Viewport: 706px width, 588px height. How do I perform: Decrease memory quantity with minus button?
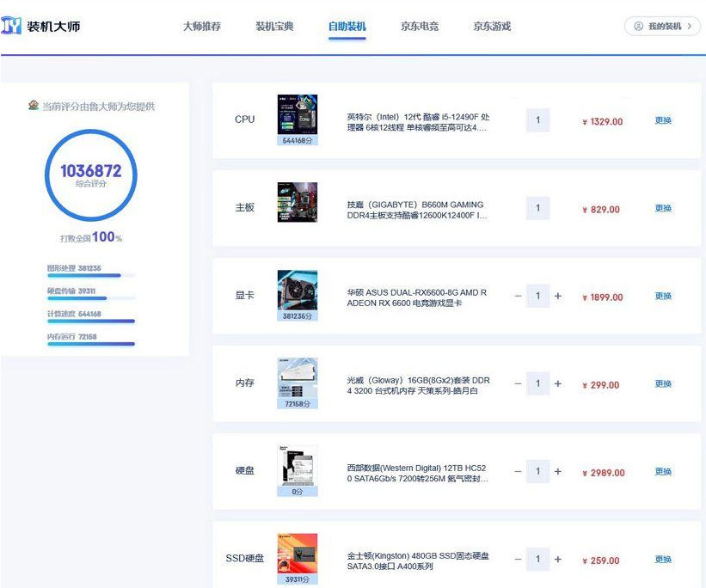[518, 384]
